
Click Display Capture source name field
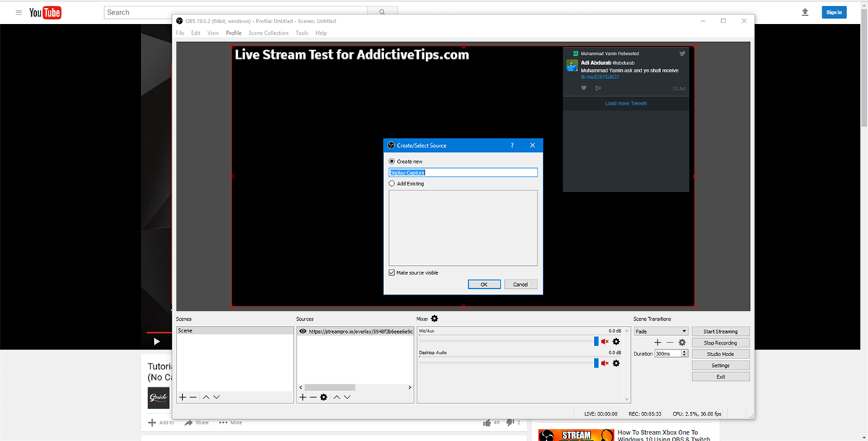pyautogui.click(x=463, y=172)
